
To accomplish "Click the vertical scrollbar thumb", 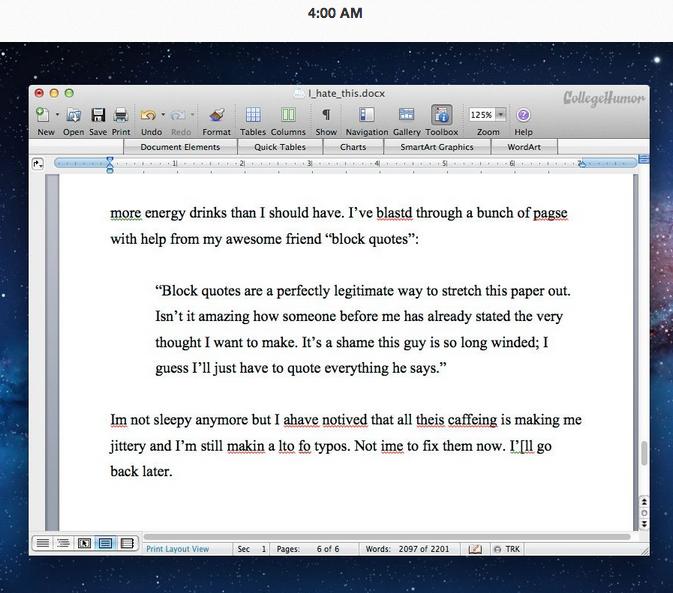I will [643, 453].
